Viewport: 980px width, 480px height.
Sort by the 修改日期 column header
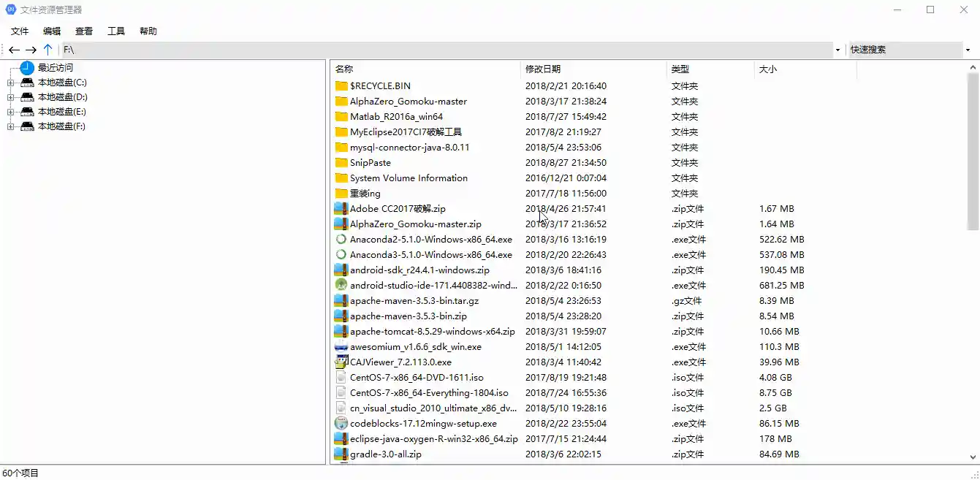pos(593,69)
